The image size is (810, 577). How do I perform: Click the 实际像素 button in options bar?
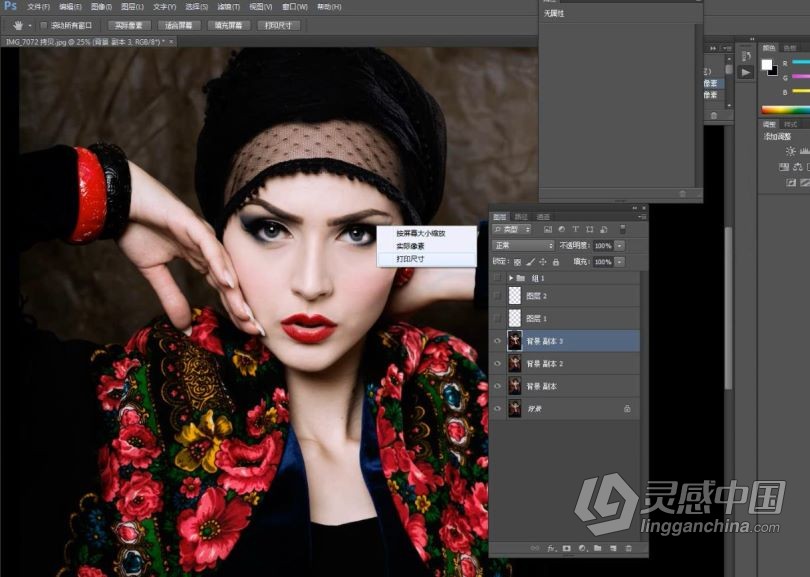coord(129,25)
